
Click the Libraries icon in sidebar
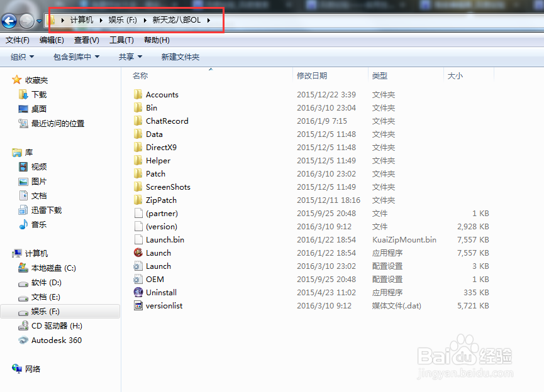tap(16, 152)
